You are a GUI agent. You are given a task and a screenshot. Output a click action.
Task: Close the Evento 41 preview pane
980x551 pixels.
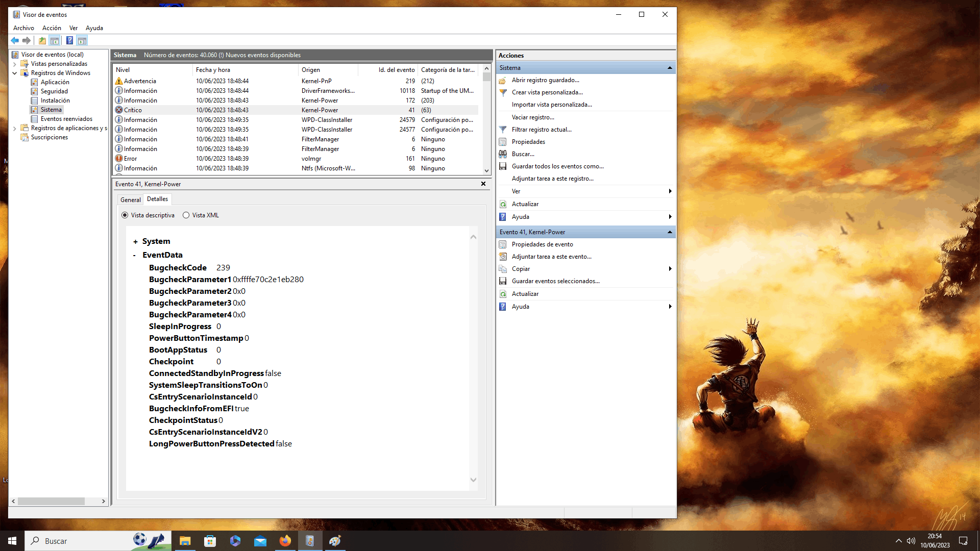483,184
